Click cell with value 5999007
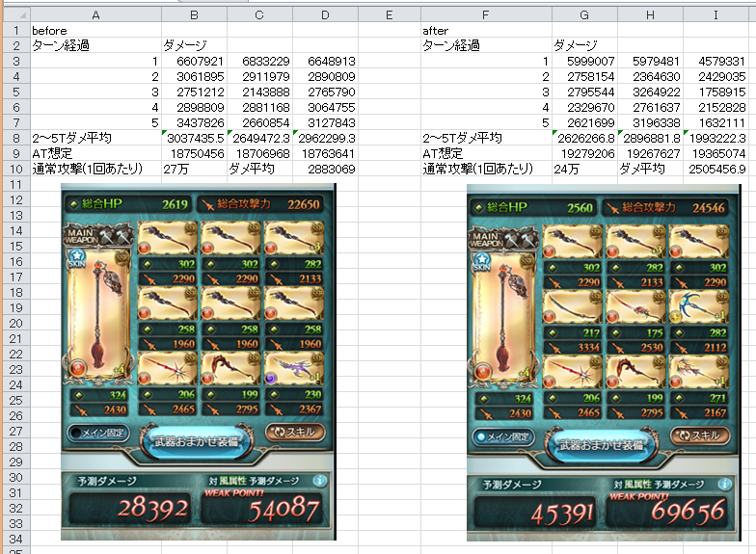 (584, 61)
